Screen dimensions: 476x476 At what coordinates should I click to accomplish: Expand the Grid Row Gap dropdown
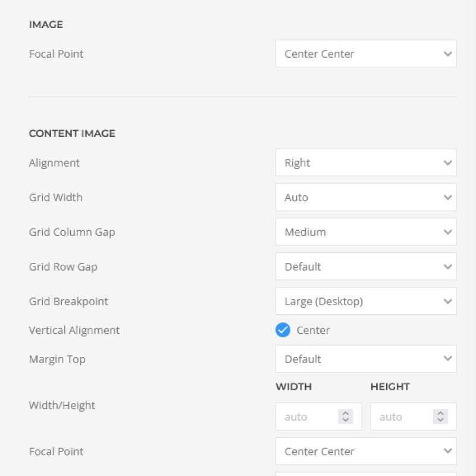(x=366, y=267)
